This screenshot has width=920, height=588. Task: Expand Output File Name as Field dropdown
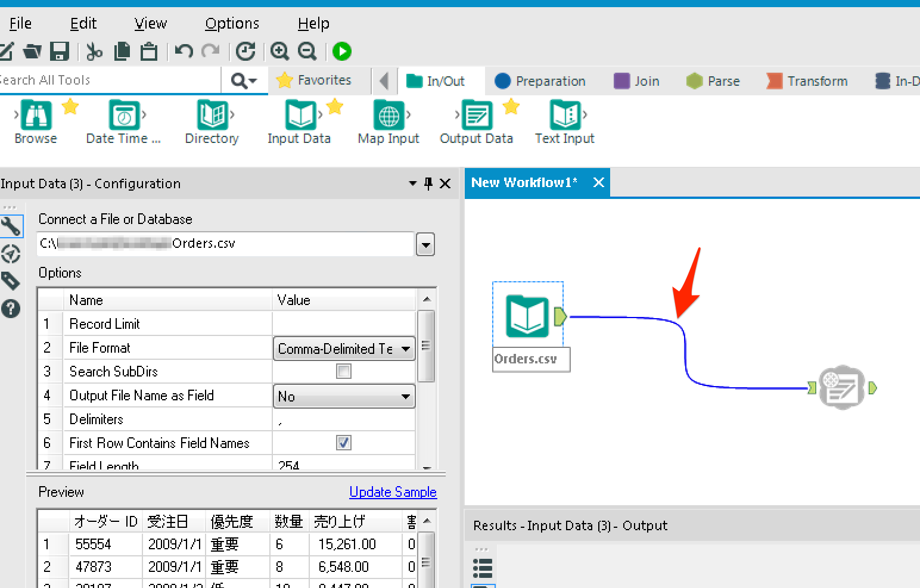point(344,396)
